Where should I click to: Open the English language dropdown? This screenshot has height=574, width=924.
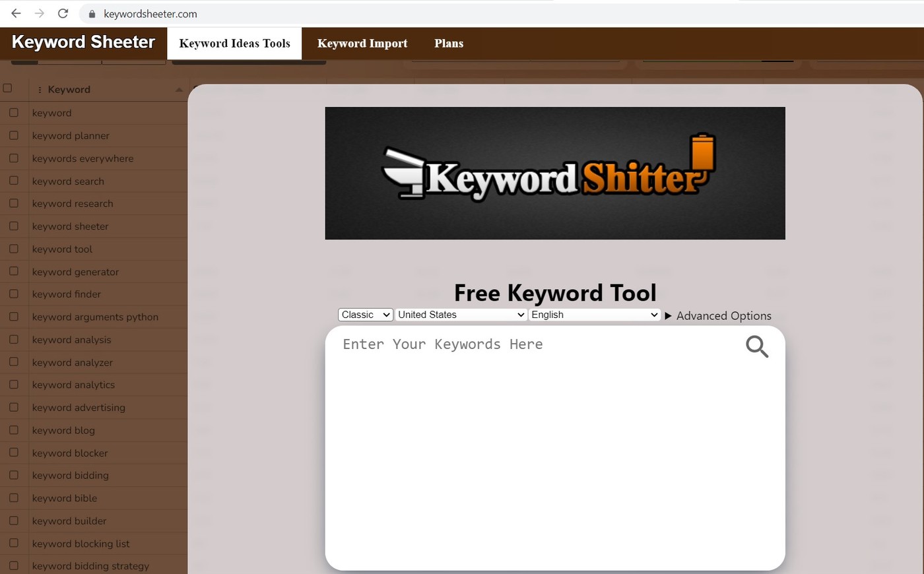[x=594, y=315]
